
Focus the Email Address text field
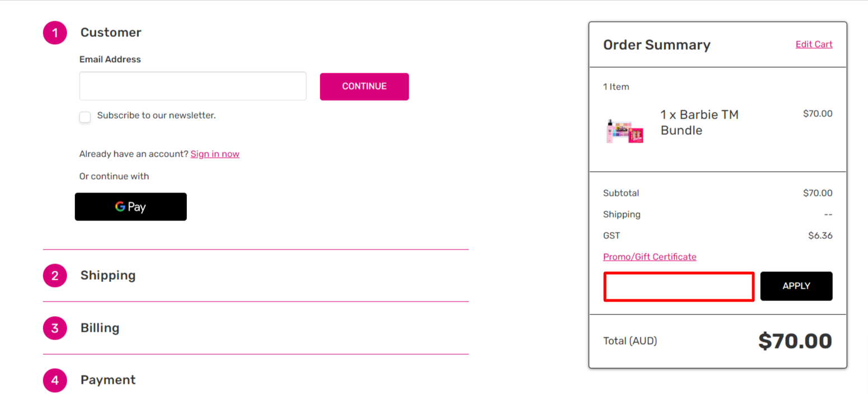(193, 86)
